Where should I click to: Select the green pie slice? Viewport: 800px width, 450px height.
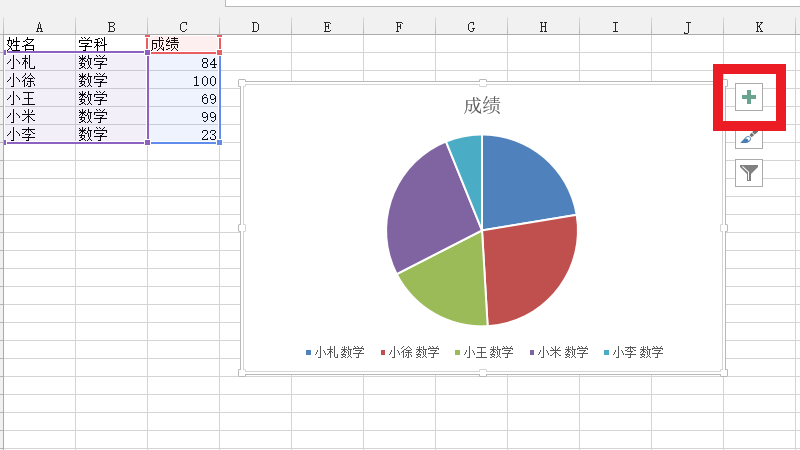click(446, 286)
